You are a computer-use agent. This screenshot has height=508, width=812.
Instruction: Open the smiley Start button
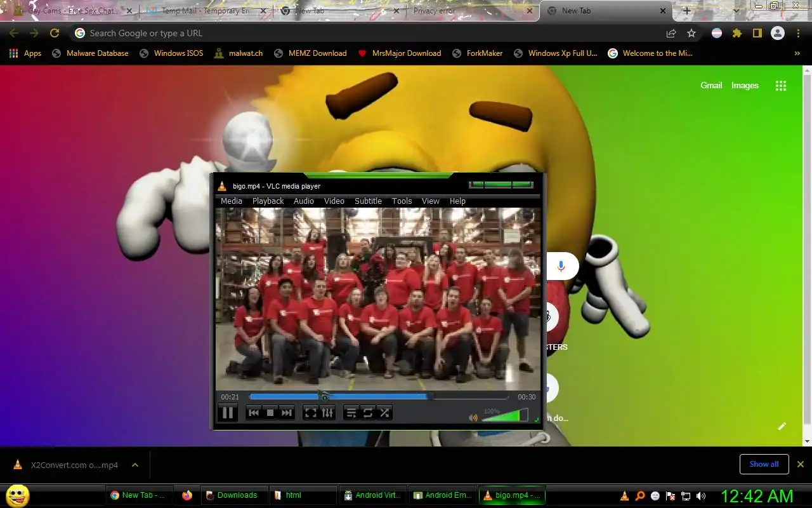17,495
